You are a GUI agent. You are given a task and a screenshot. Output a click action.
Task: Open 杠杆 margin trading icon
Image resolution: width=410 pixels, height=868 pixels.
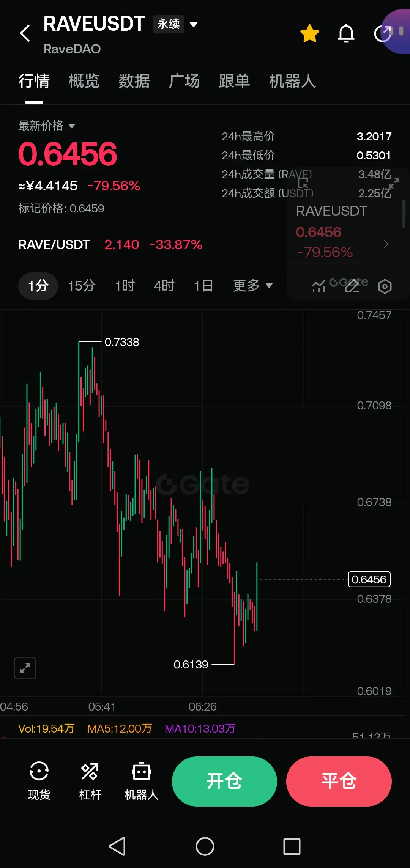(x=90, y=781)
